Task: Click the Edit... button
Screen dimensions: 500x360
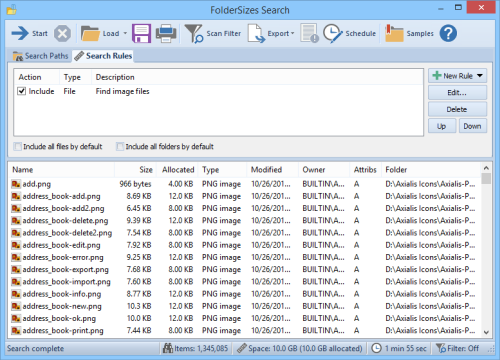Action: [457, 93]
